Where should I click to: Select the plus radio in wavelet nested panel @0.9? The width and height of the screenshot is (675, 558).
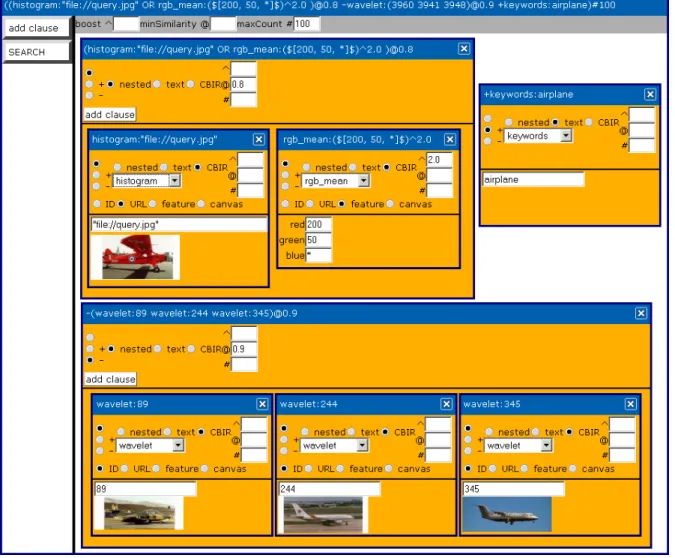pyautogui.click(x=90, y=349)
